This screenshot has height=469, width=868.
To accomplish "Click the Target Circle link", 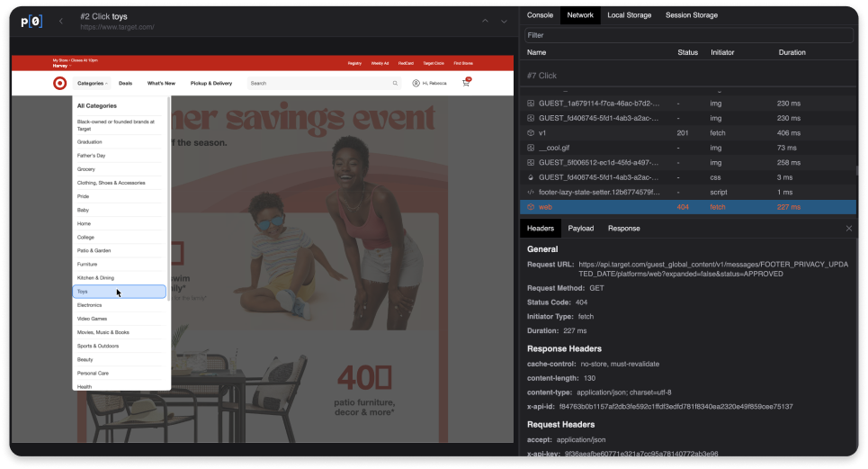I will (434, 63).
